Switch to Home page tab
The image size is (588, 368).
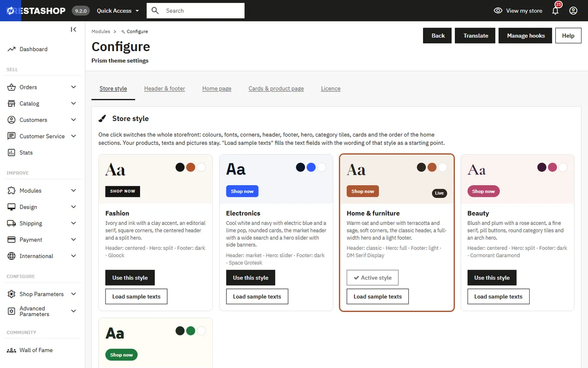coord(217,88)
